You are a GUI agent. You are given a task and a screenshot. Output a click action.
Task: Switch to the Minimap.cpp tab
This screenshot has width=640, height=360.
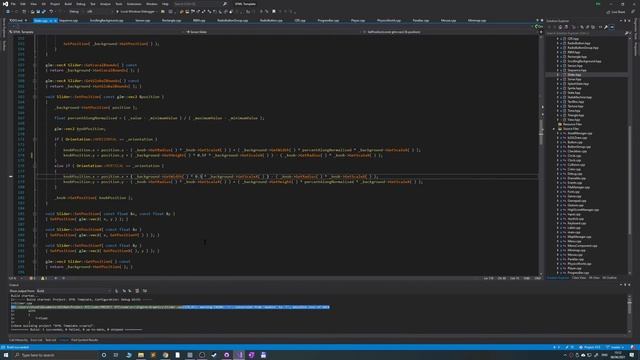pos(477,20)
